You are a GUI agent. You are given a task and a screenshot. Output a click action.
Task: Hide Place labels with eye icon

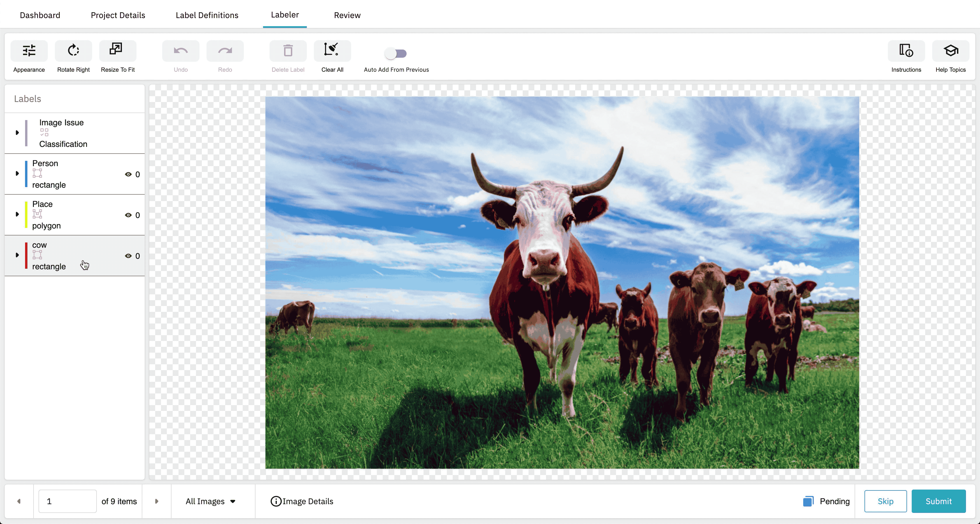[128, 215]
